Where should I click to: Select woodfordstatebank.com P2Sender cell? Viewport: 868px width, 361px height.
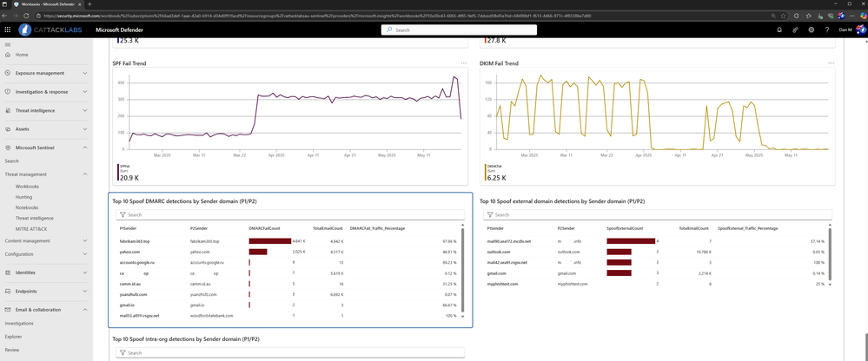click(211, 316)
